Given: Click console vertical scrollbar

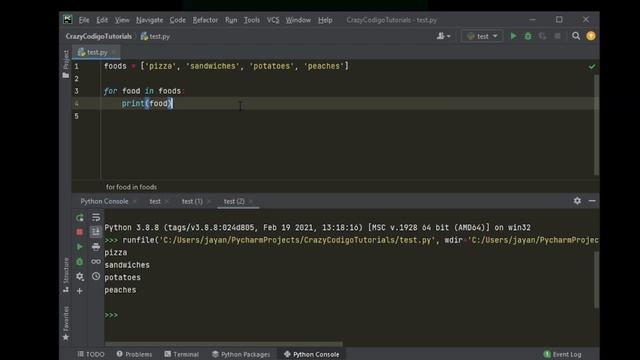Looking at the screenshot, I should 596,280.
